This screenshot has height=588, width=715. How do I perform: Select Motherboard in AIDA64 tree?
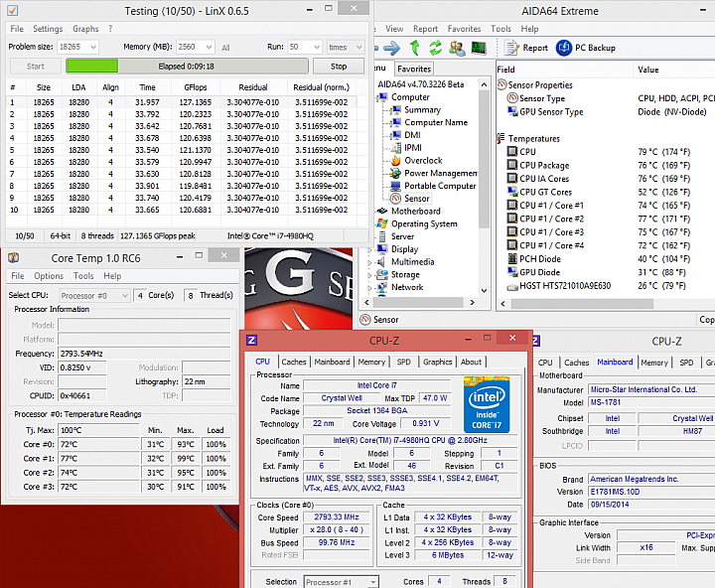(415, 212)
